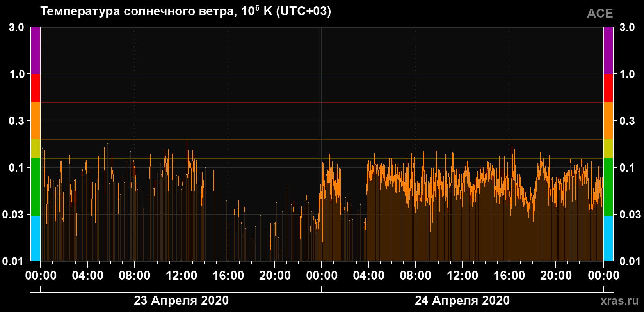Select the 16:00 time label for 24 Апреля
The image size is (644, 312).
[509, 276]
